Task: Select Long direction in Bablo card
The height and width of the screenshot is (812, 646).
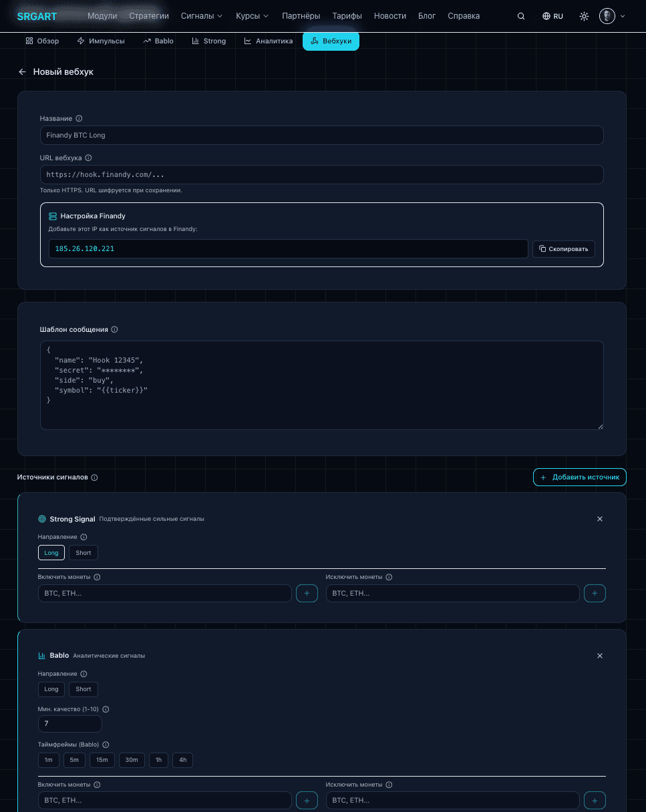Action: [51, 689]
